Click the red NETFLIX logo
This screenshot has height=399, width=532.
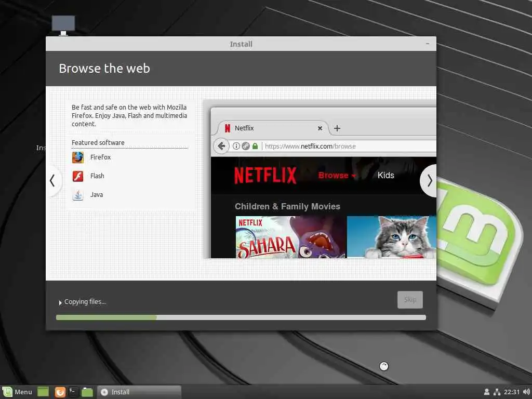click(x=265, y=176)
